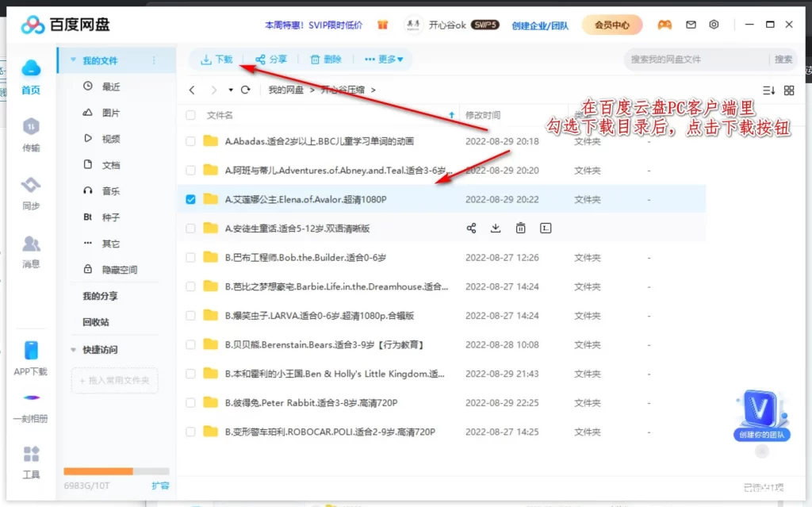Share the 安徒生童话 folder via row icon
The width and height of the screenshot is (812, 507).
click(x=471, y=228)
